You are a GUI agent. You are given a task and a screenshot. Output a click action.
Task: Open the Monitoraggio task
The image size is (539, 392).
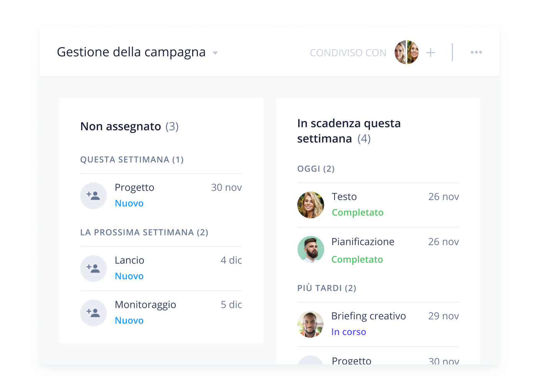(x=145, y=305)
